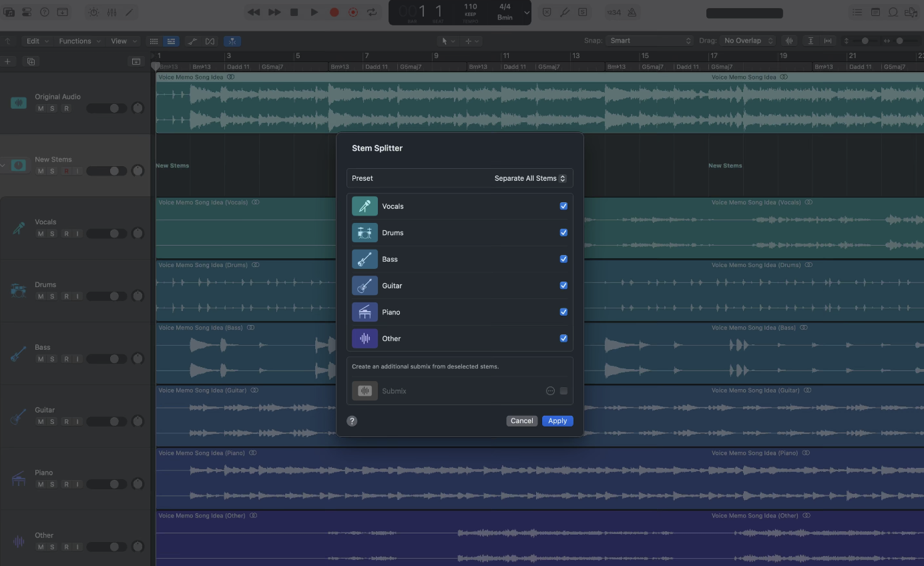Viewport: 924px width, 566px height.
Task: Click the Stop transport button
Action: [x=294, y=12]
